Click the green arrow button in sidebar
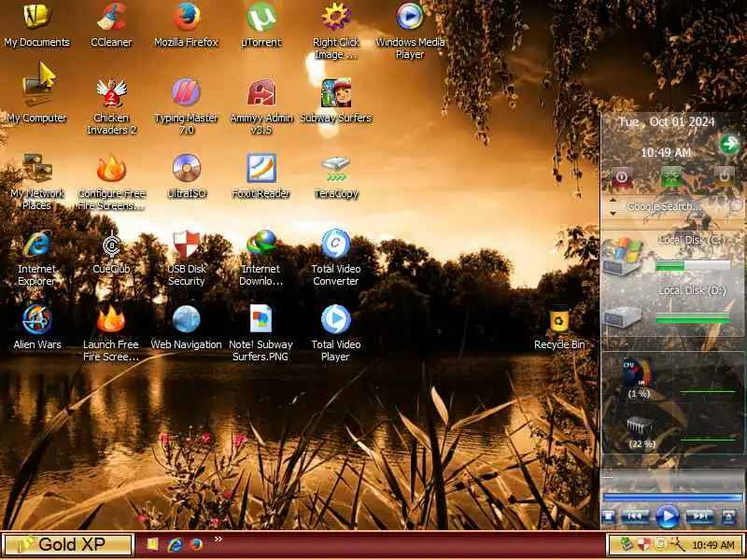The width and height of the screenshot is (747, 560). (728, 144)
